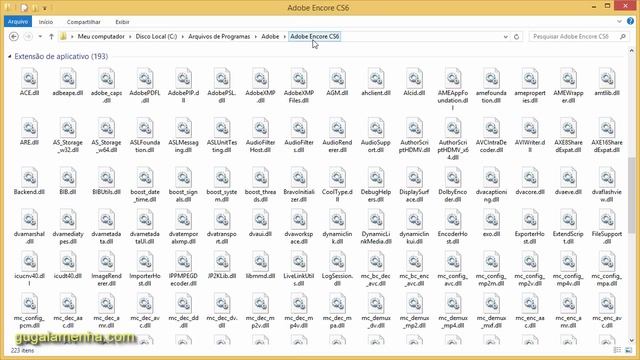Open the Início ribbon tab
Image resolution: width=640 pixels, height=360 pixels.
pos(46,22)
